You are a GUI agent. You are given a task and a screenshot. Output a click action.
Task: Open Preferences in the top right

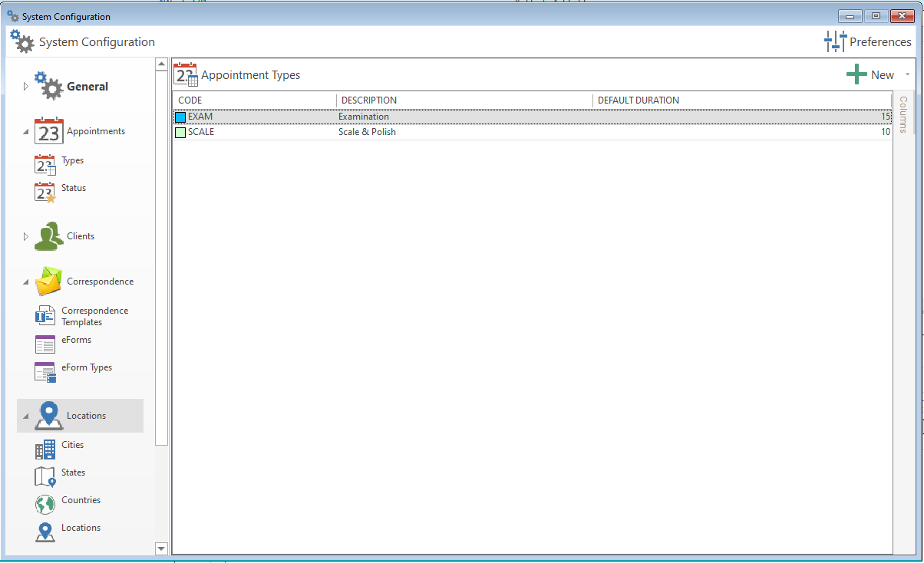tap(868, 42)
